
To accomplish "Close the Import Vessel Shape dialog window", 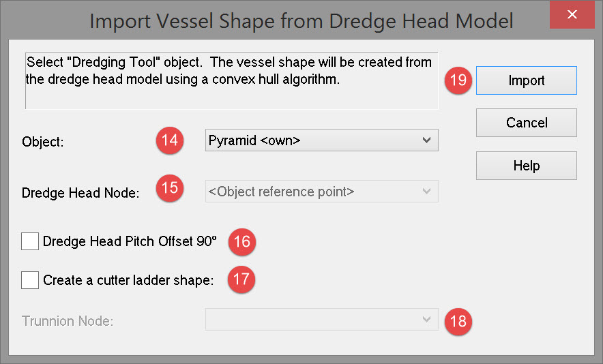I will point(574,15).
